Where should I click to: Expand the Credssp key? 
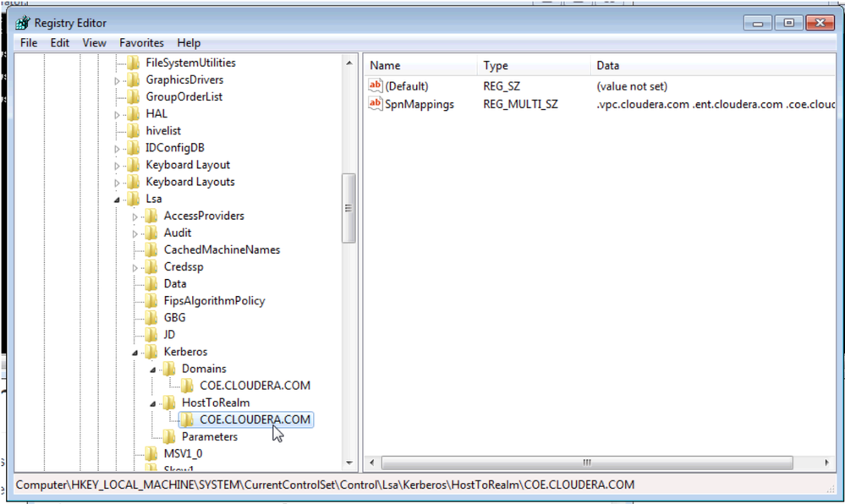(134, 268)
